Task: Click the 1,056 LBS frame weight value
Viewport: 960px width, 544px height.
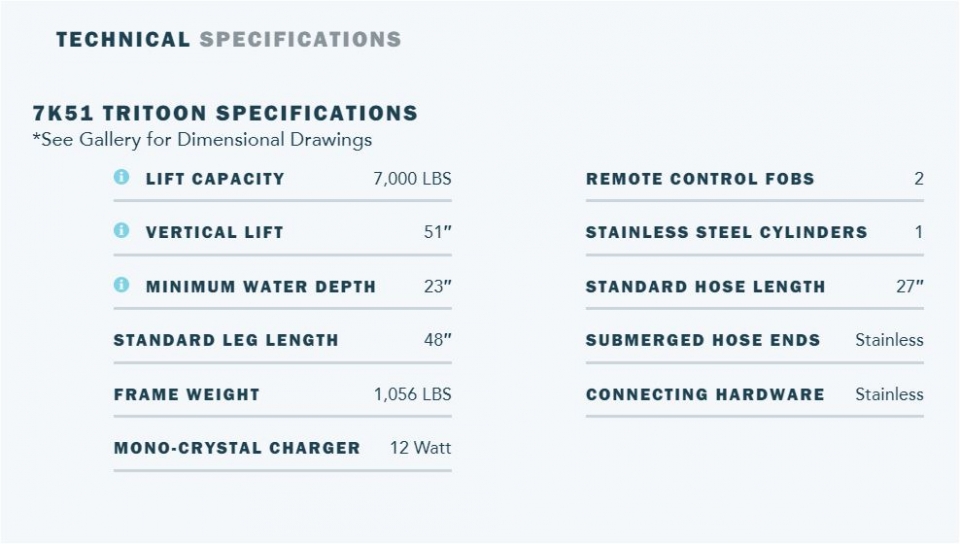Action: 412,394
